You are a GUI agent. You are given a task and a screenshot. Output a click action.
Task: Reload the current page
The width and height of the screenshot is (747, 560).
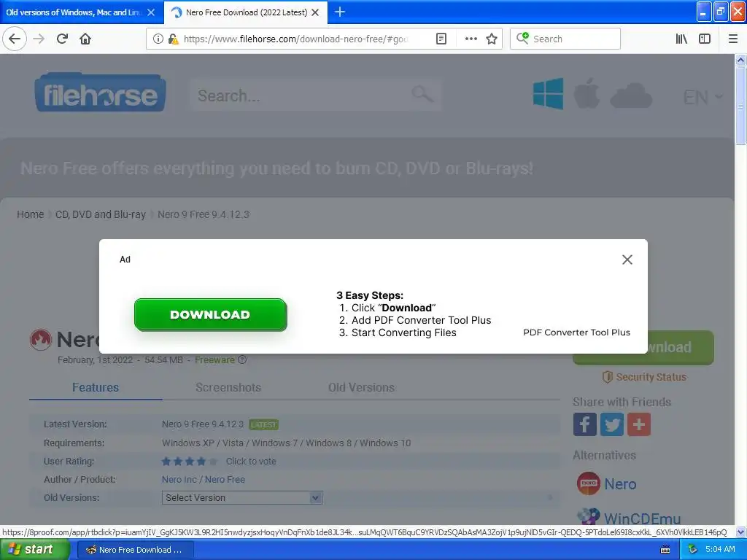62,39
